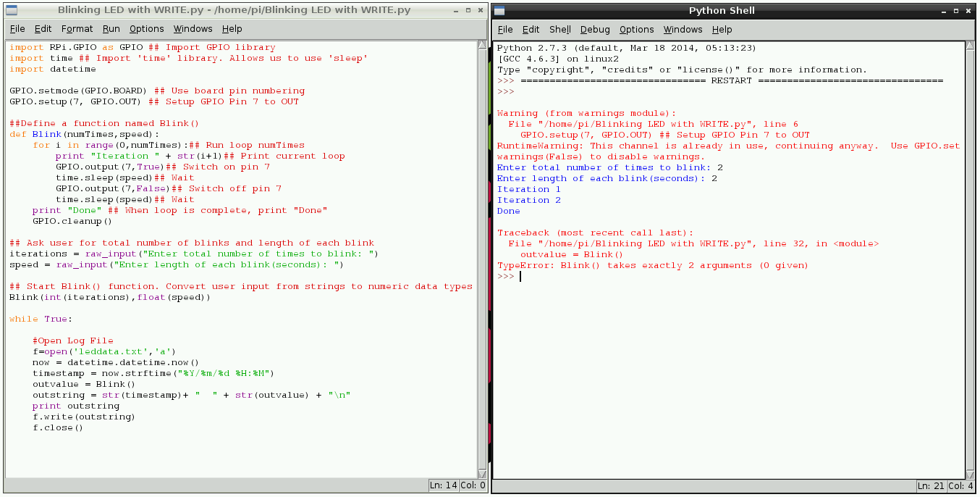Open the Help menu in the editor window
This screenshot has width=980, height=497.
[232, 29]
